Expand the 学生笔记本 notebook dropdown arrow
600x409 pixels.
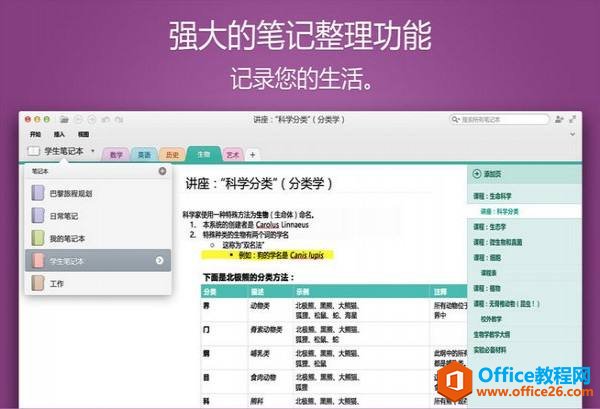[93, 151]
